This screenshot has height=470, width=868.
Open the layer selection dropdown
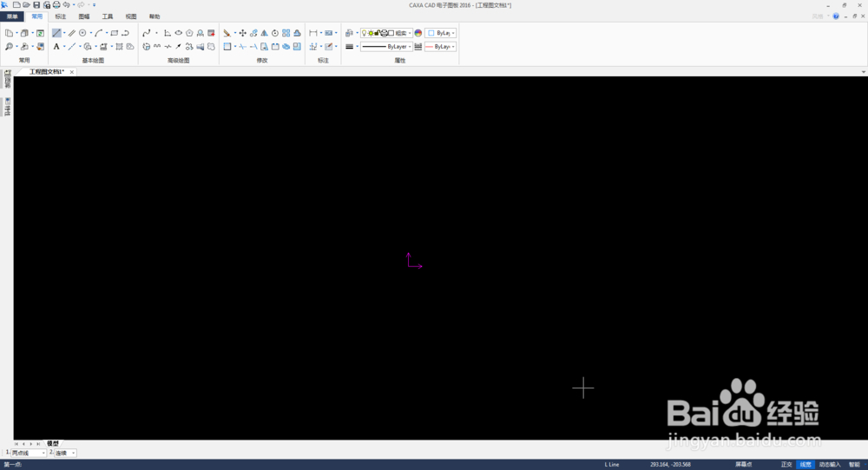point(386,33)
